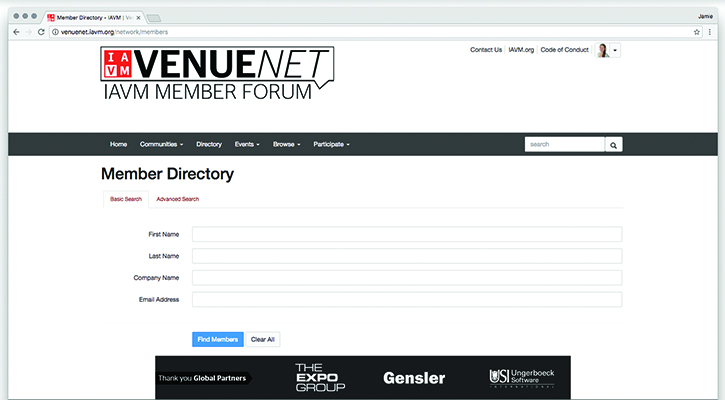Expand the Participate menu
Viewport: 725px width, 400px height.
click(x=332, y=144)
